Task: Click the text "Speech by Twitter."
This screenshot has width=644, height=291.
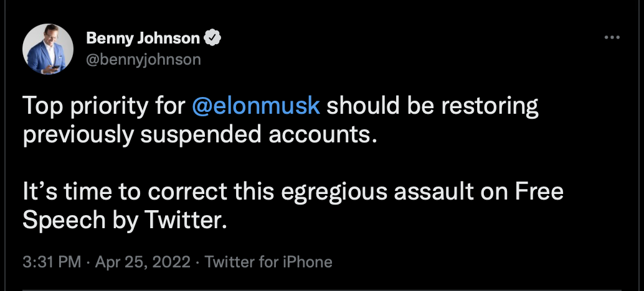Action: 125,221
